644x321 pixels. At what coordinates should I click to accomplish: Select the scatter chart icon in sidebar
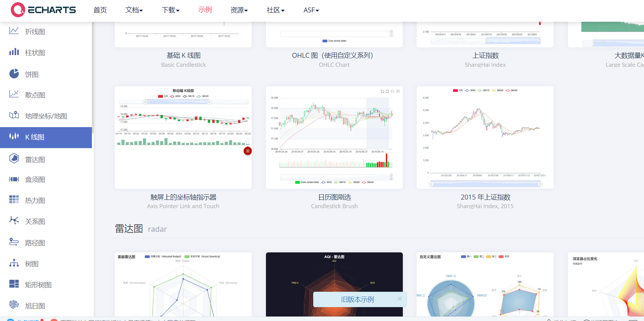14,94
